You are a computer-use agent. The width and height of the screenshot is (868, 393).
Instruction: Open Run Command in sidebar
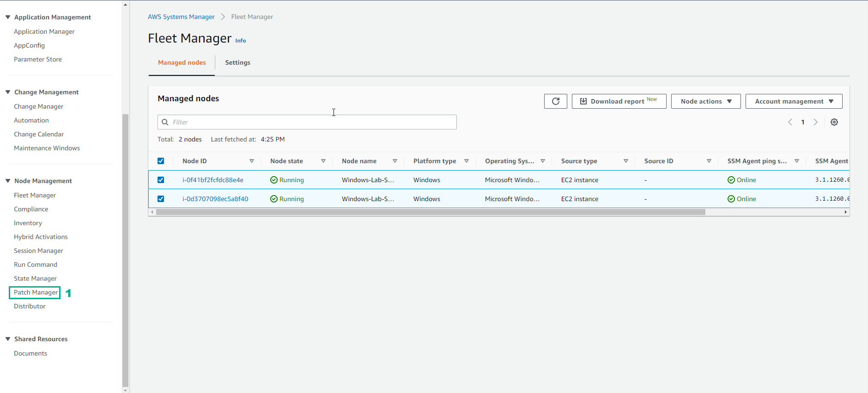[x=36, y=264]
